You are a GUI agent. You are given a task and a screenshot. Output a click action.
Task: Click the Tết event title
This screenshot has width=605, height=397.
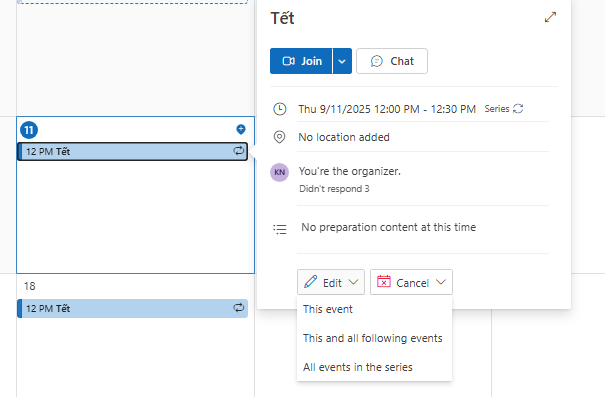point(282,18)
